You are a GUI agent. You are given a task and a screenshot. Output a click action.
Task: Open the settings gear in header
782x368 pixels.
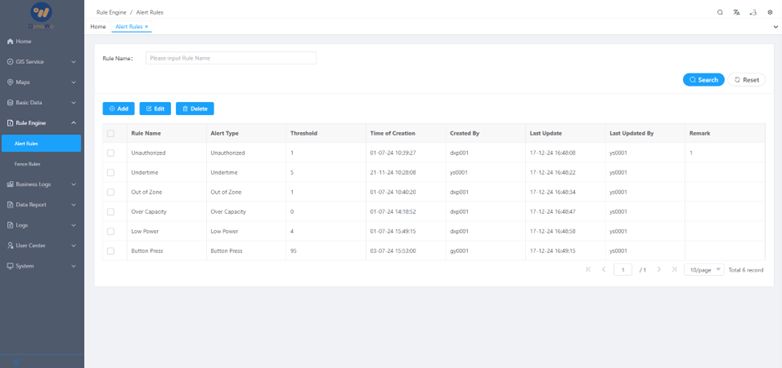click(770, 12)
